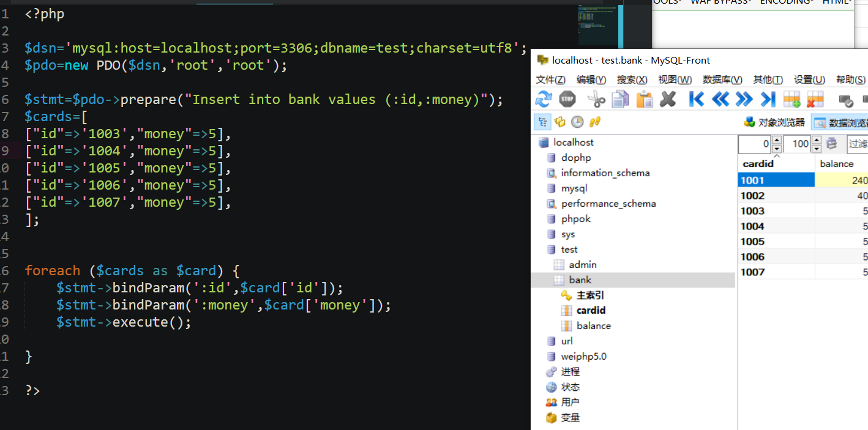Image resolution: width=868 pixels, height=430 pixels.
Task: Open the 编辑(Y) menu
Action: 591,80
